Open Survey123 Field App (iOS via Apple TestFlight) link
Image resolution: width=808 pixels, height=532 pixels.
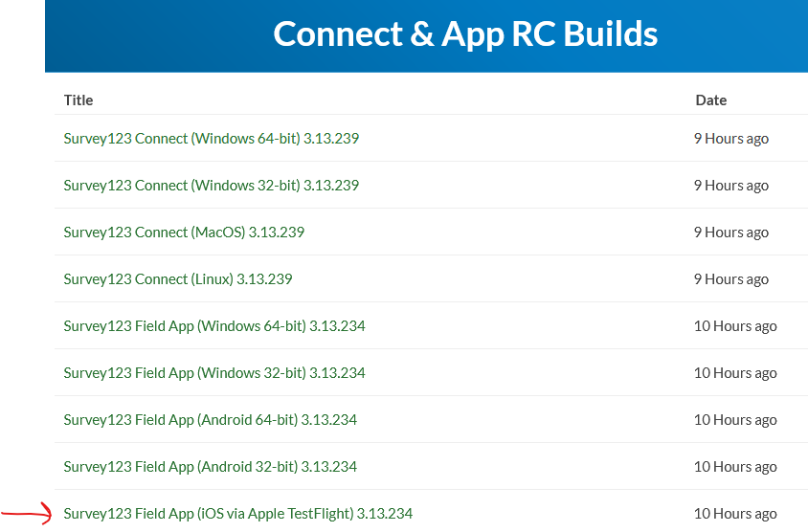238,514
